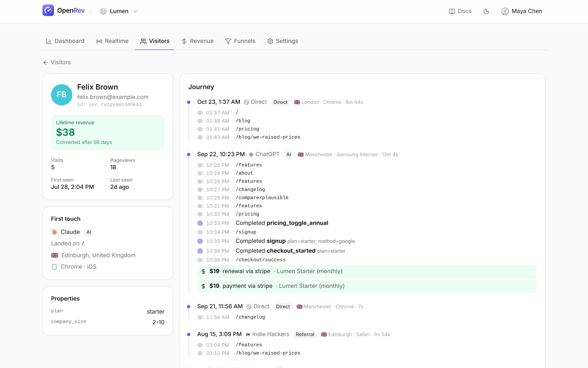588x368 pixels.
Task: Switch to the Dashboard tab
Action: [65, 41]
